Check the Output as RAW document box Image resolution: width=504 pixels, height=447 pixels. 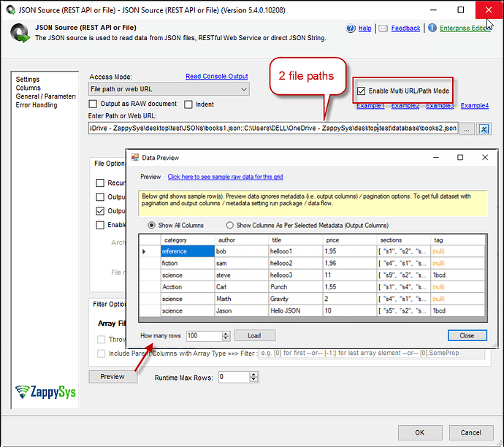coord(93,104)
